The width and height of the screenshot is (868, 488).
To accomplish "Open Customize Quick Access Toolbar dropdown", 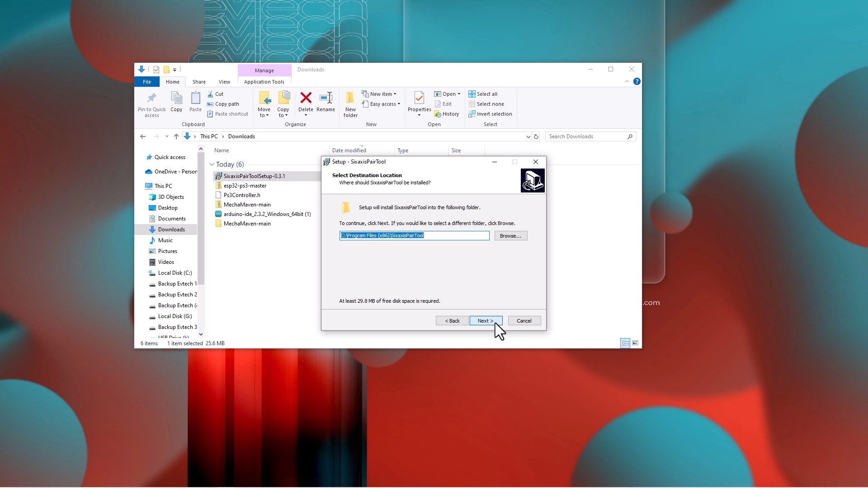I will click(x=175, y=70).
